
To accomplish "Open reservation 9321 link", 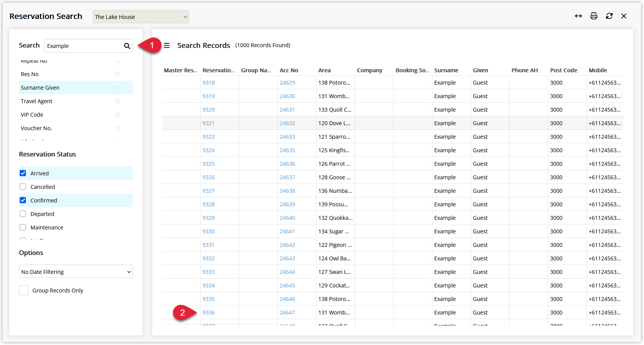I will 209,123.
